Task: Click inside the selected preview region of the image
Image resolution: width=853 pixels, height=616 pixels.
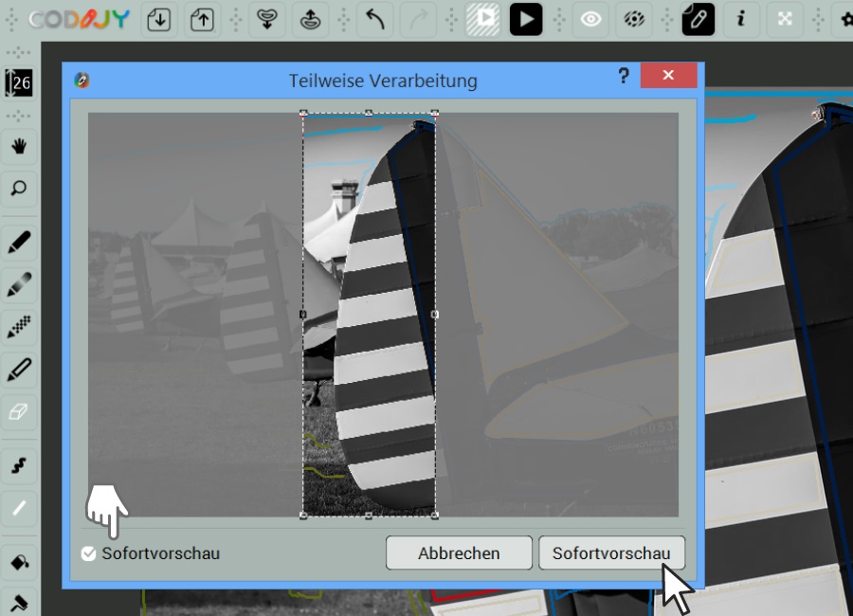Action: click(369, 315)
